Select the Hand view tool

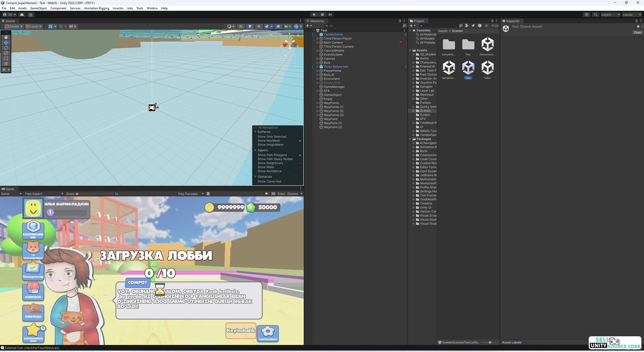pos(6,37)
